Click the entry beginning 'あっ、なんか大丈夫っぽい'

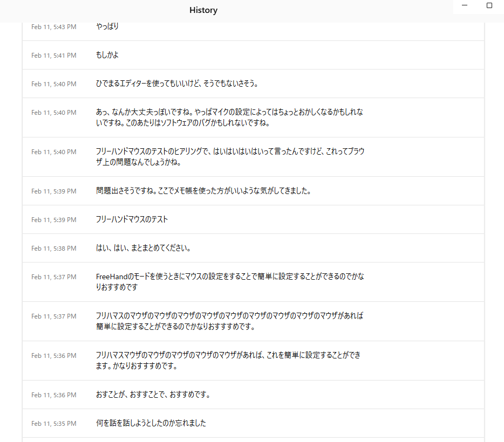(x=229, y=118)
